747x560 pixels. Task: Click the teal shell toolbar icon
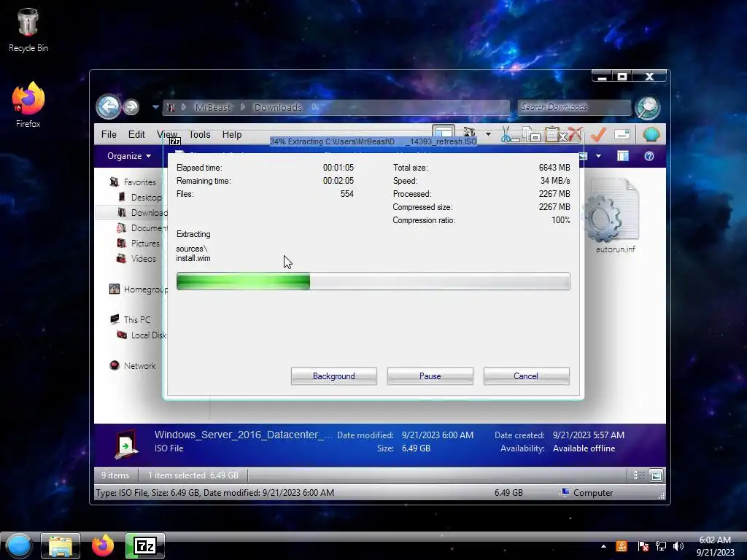651,135
